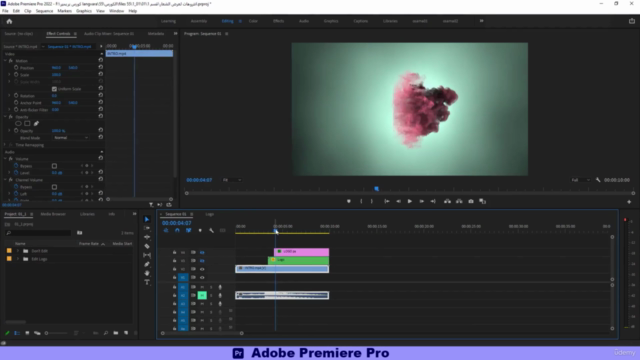The image size is (640, 360).
Task: Toggle Snap in Timeline magnet icon
Action: click(177, 231)
